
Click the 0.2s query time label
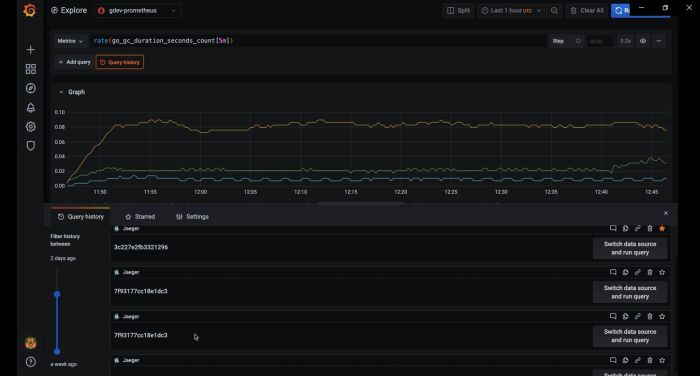tap(625, 41)
